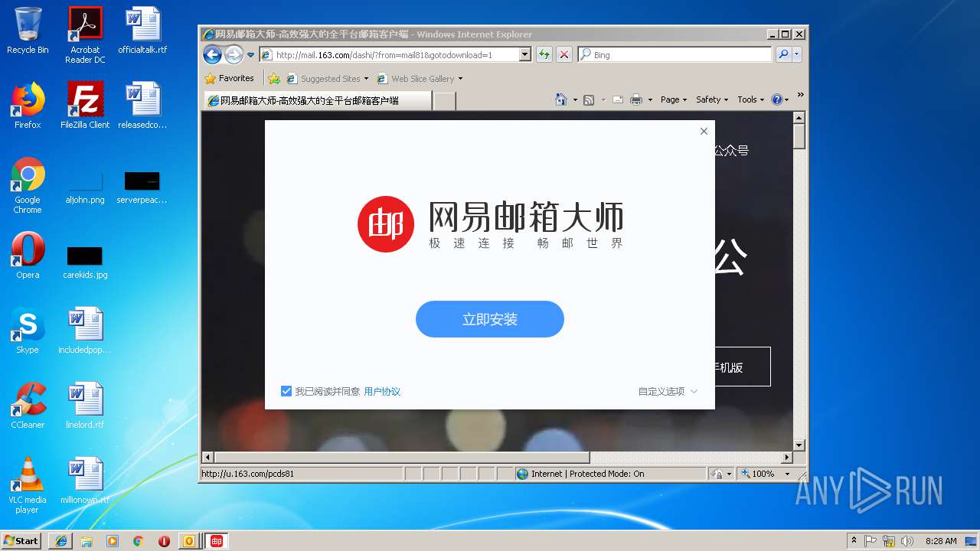Screen dimensions: 980x551
Task: Close the installer dialog with X
Action: (x=704, y=131)
